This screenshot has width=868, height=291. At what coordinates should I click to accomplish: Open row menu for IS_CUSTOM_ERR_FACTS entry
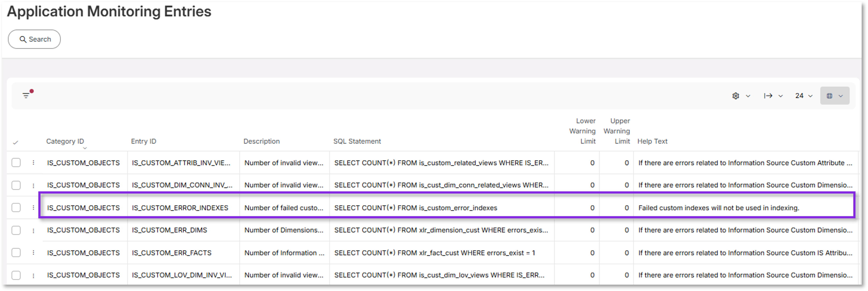tap(33, 253)
